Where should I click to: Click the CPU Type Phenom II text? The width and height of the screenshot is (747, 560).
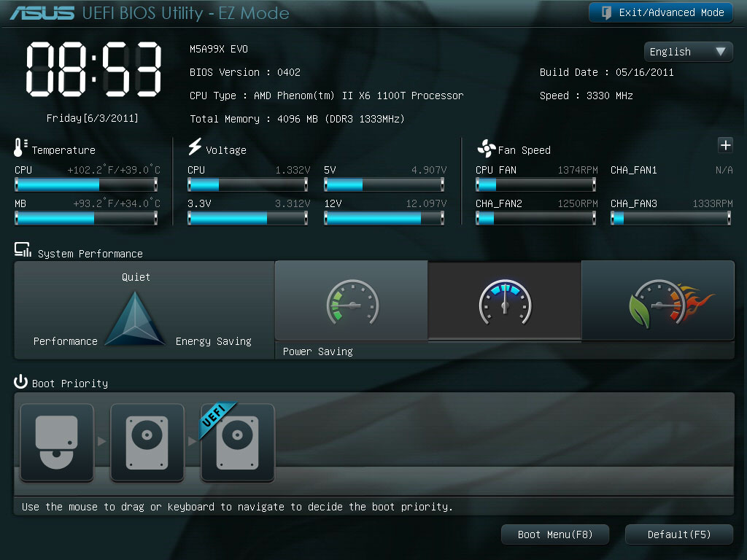coord(326,96)
